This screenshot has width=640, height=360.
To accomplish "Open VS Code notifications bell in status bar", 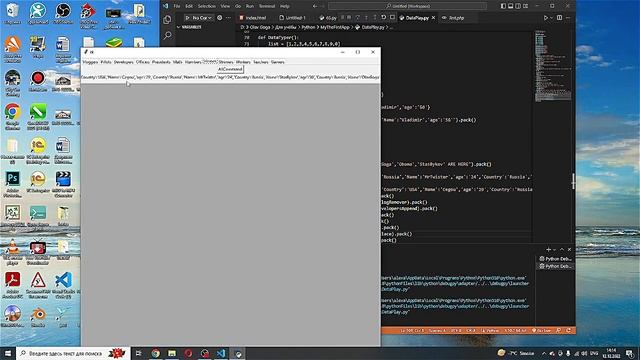I will (569, 330).
